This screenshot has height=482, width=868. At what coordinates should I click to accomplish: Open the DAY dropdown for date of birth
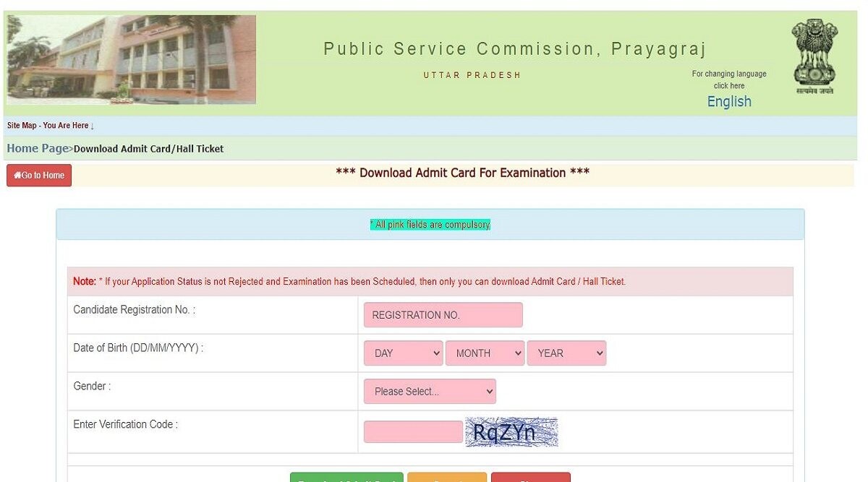point(403,353)
